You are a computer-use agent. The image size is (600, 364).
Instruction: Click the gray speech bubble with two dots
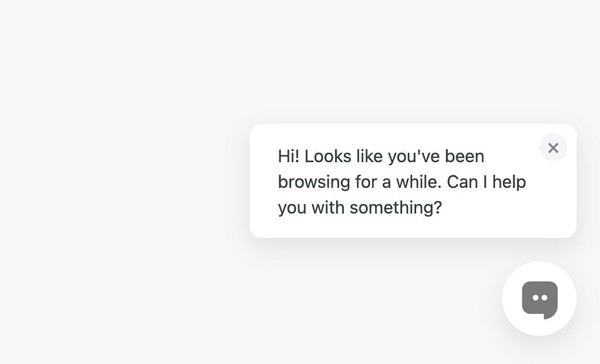(540, 300)
